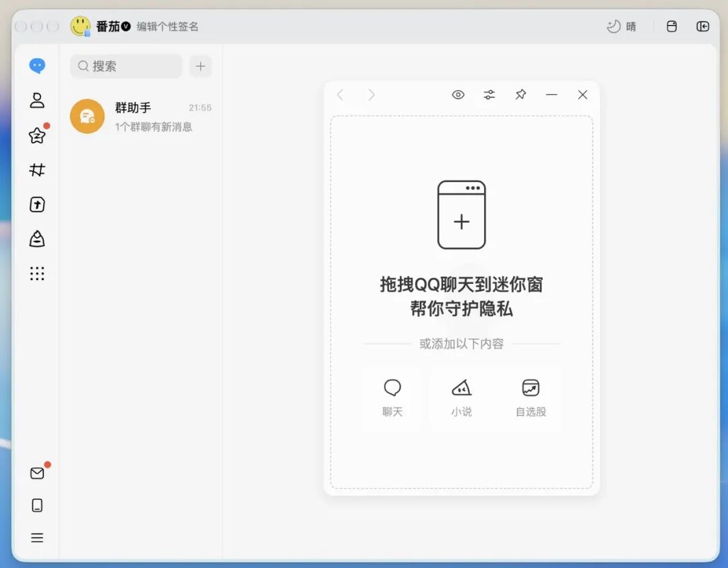Open the mail envelope icon in sidebar
The width and height of the screenshot is (728, 568).
click(37, 473)
